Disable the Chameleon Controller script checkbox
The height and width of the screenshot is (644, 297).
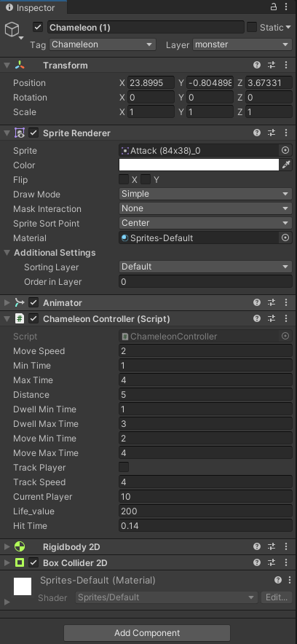click(x=33, y=318)
